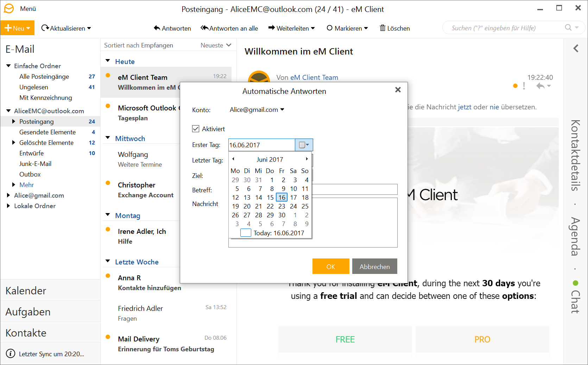Expand Lokale Ordner tree
This screenshot has width=588, height=365.
[8, 206]
